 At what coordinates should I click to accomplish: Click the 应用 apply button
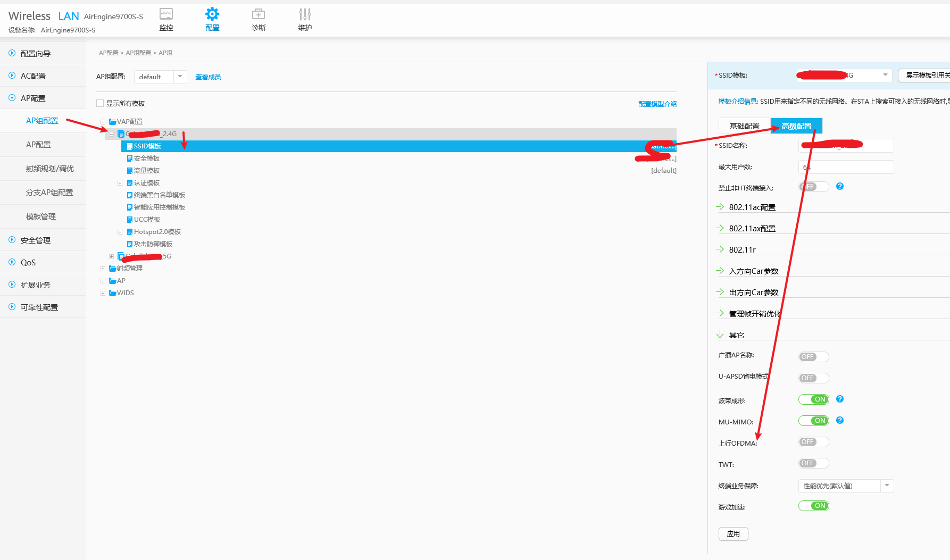[x=733, y=533]
